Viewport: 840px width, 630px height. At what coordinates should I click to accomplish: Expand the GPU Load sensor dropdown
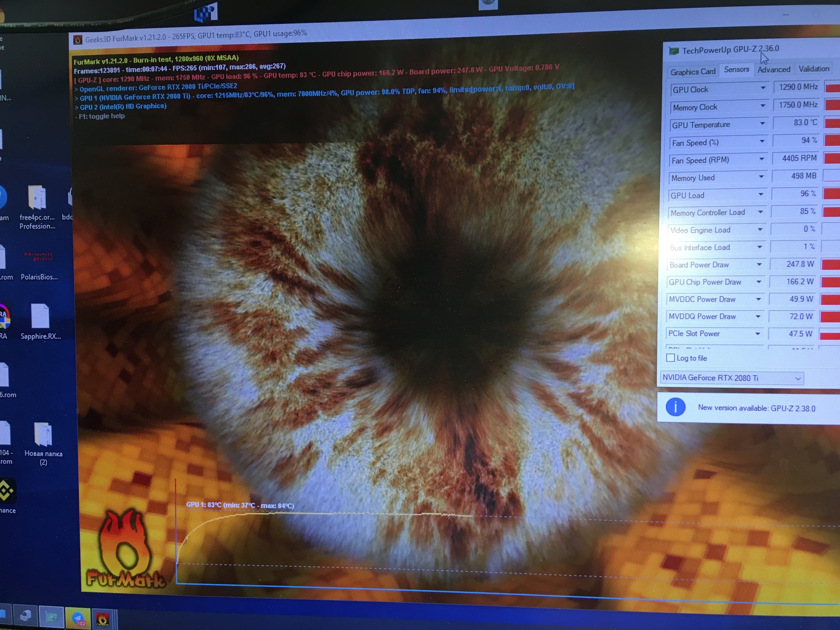760,194
